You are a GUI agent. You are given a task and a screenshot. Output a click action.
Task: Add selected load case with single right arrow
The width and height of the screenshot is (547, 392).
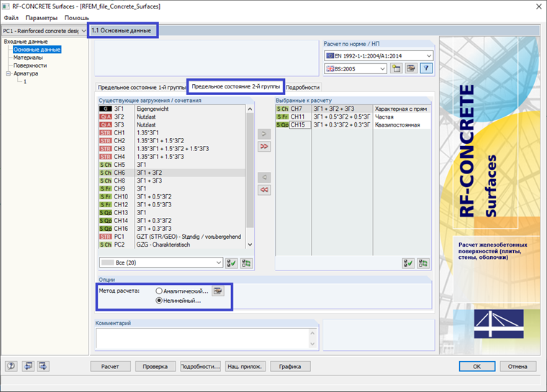[x=264, y=134]
